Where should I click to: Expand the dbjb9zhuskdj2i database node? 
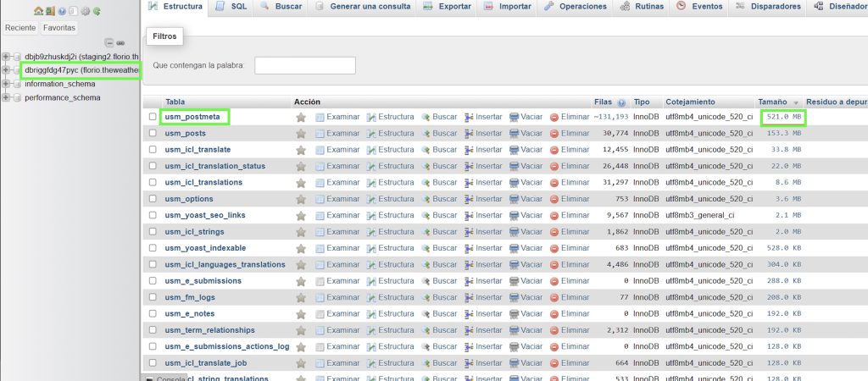(x=7, y=57)
